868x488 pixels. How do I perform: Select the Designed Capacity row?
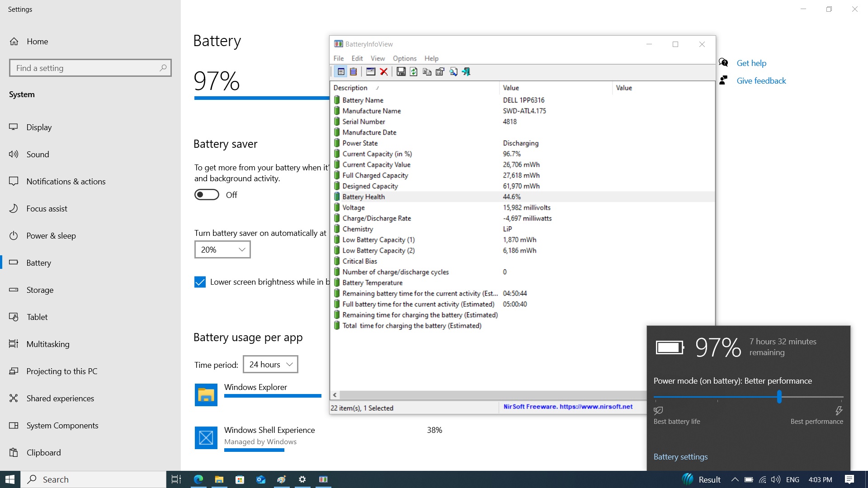pos(523,186)
